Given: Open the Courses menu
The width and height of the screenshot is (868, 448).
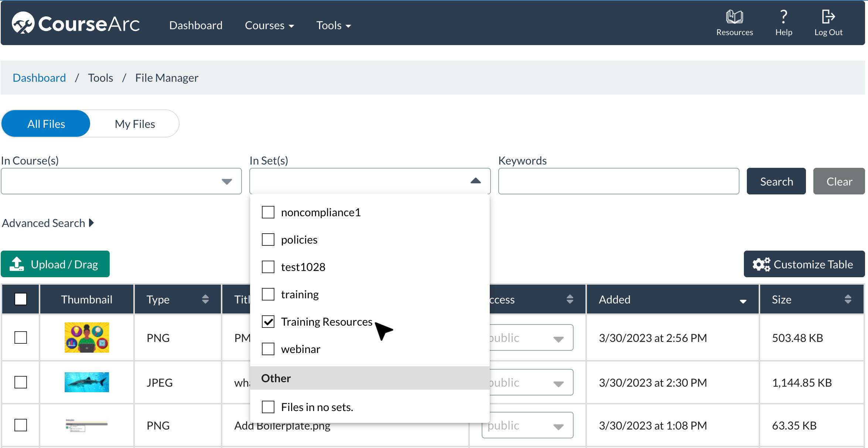Looking at the screenshot, I should [269, 25].
